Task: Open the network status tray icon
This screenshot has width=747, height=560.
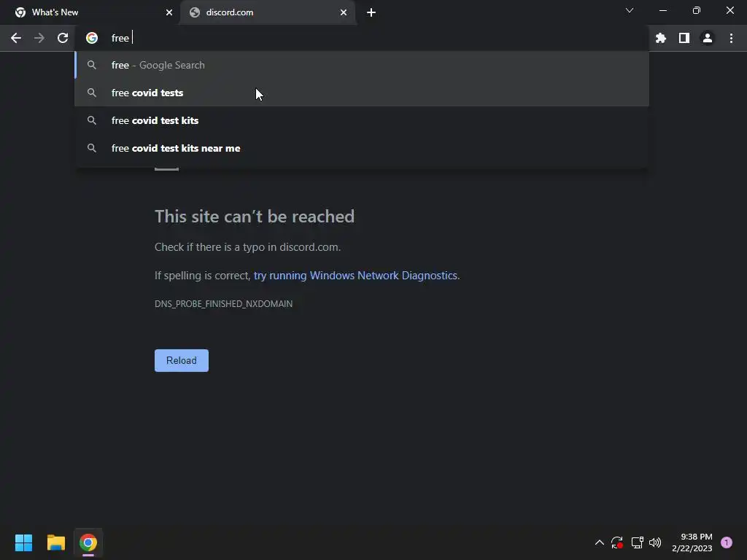Action: click(637, 542)
